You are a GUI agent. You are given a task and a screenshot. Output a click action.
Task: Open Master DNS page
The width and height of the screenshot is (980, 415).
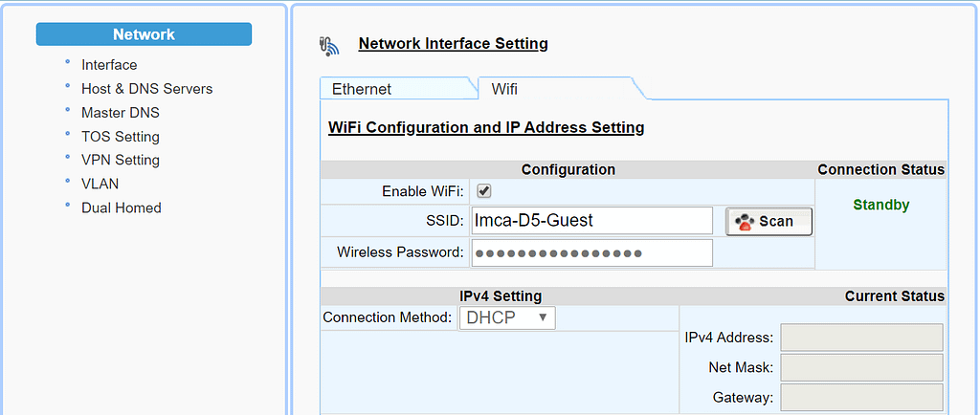point(121,113)
